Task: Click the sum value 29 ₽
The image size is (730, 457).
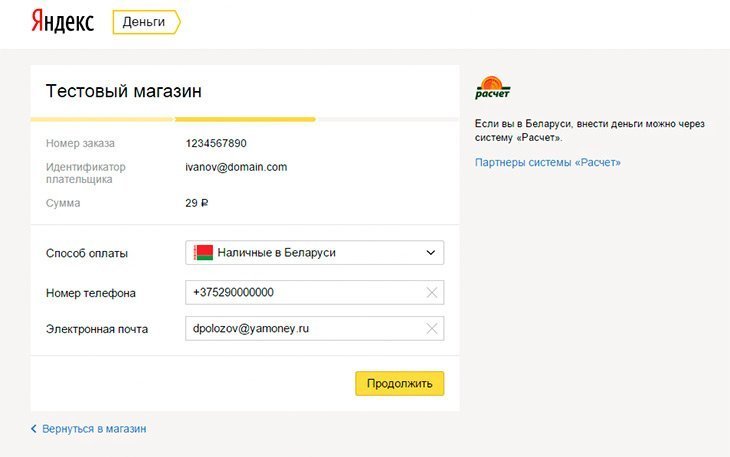Action: click(x=196, y=203)
